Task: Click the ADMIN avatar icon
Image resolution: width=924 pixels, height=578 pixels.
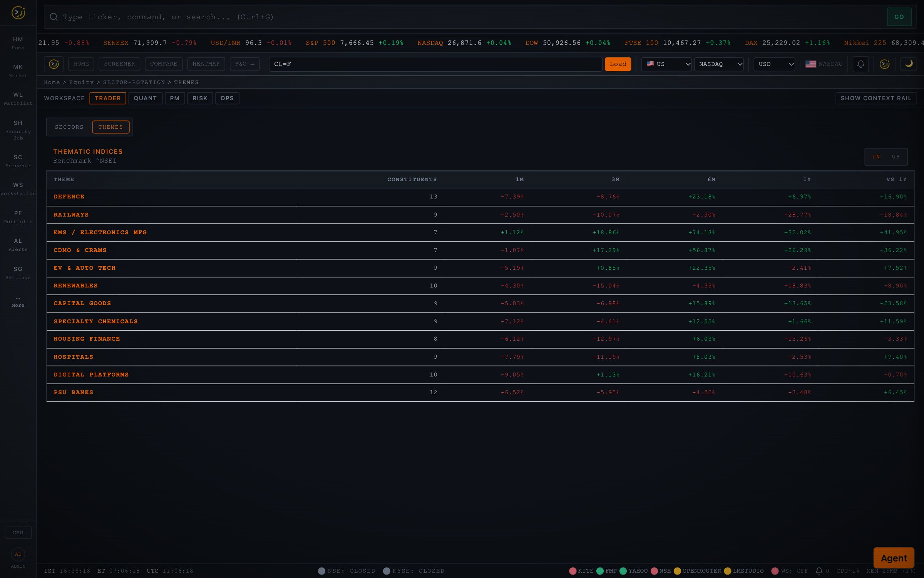Action: 18,554
